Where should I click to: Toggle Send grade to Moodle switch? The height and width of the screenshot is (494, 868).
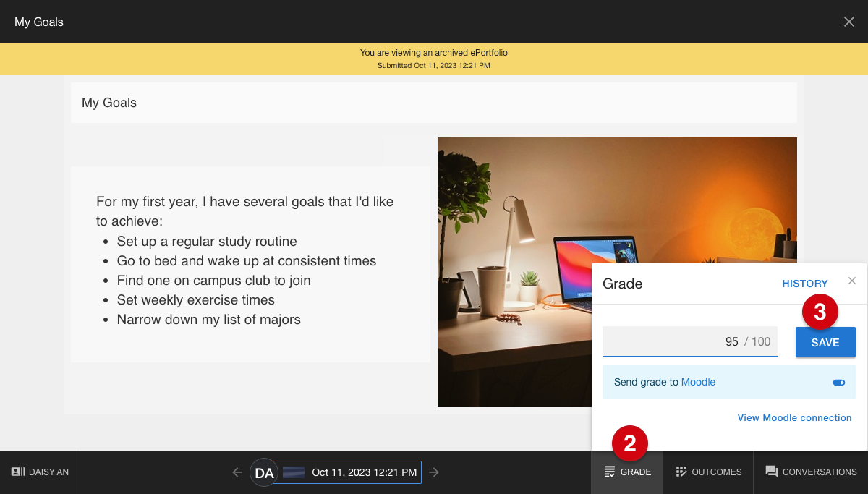(839, 382)
